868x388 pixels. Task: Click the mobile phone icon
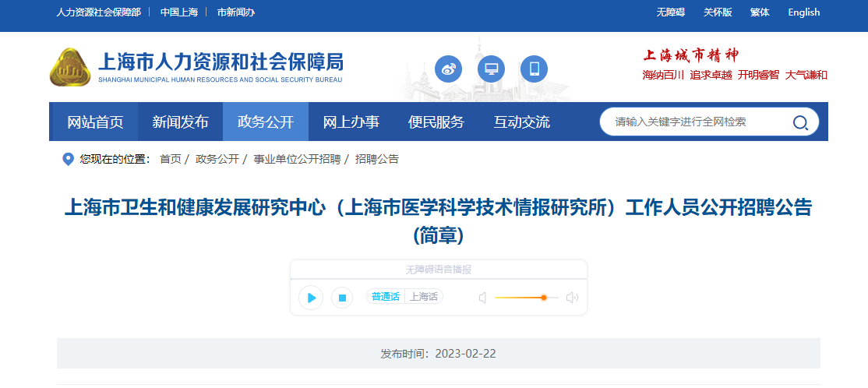pyautogui.click(x=535, y=69)
